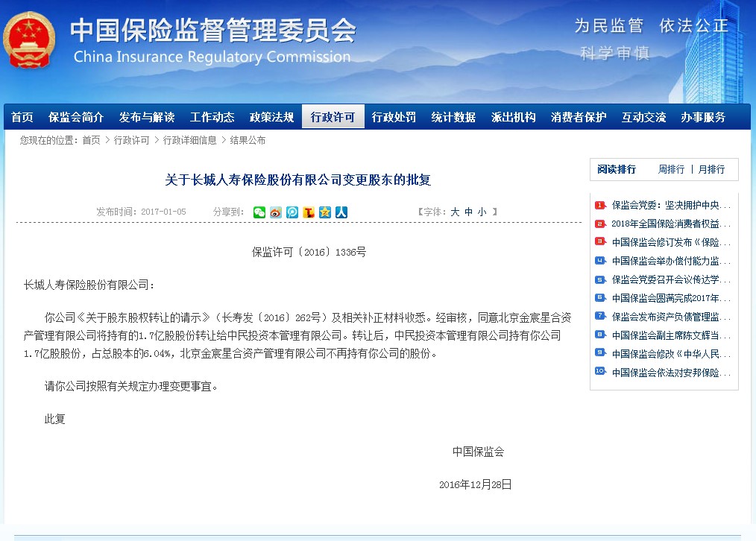Image resolution: width=756 pixels, height=541 pixels.
Task: Click 结果公布 breadcrumb link
Action: (x=248, y=140)
